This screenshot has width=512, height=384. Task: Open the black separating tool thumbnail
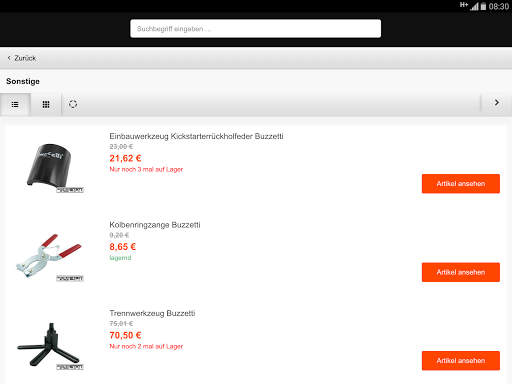click(49, 346)
